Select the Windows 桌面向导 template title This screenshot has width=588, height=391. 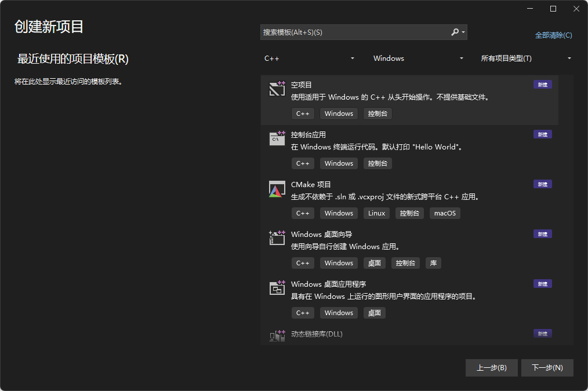coord(322,235)
